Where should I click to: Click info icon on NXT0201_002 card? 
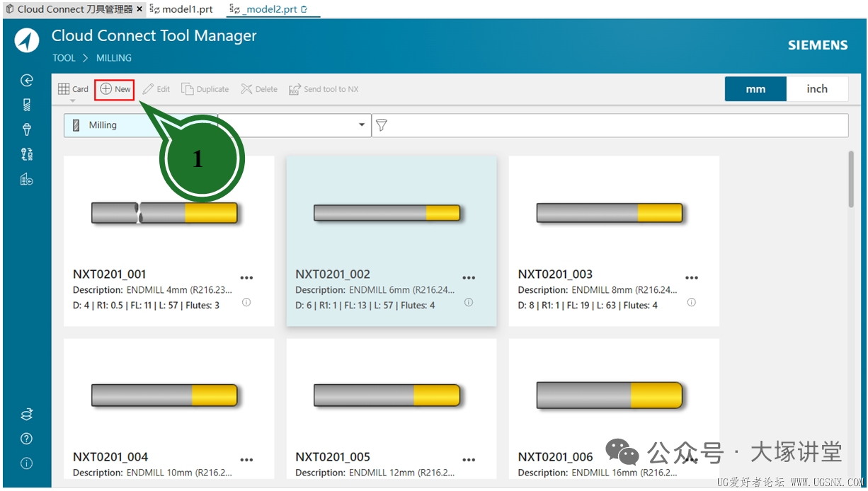tap(469, 302)
